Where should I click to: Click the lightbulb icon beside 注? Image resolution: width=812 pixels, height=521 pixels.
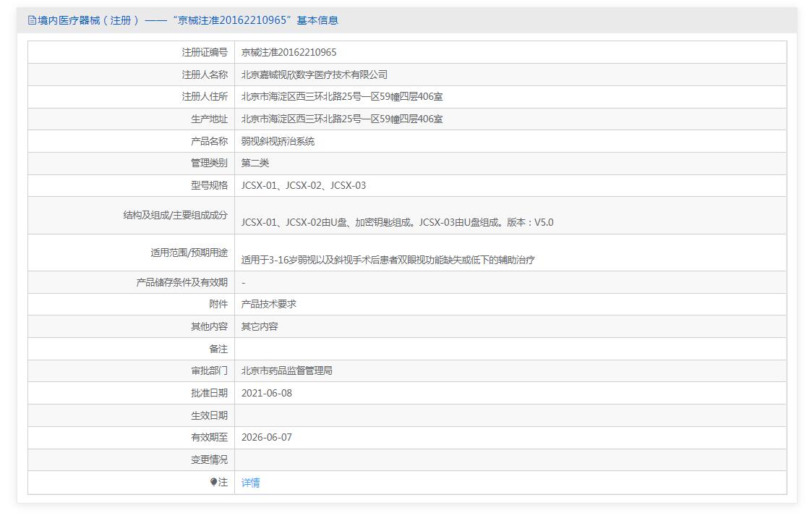[x=213, y=482]
